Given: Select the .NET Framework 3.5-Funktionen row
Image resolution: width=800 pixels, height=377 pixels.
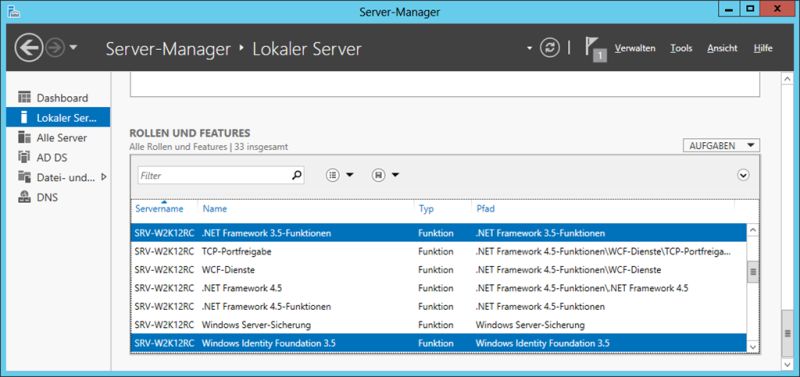Looking at the screenshot, I should (x=438, y=233).
